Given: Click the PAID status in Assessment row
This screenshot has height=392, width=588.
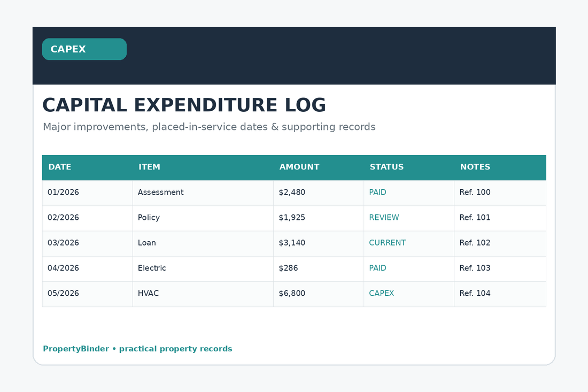Looking at the screenshot, I should [x=377, y=193].
